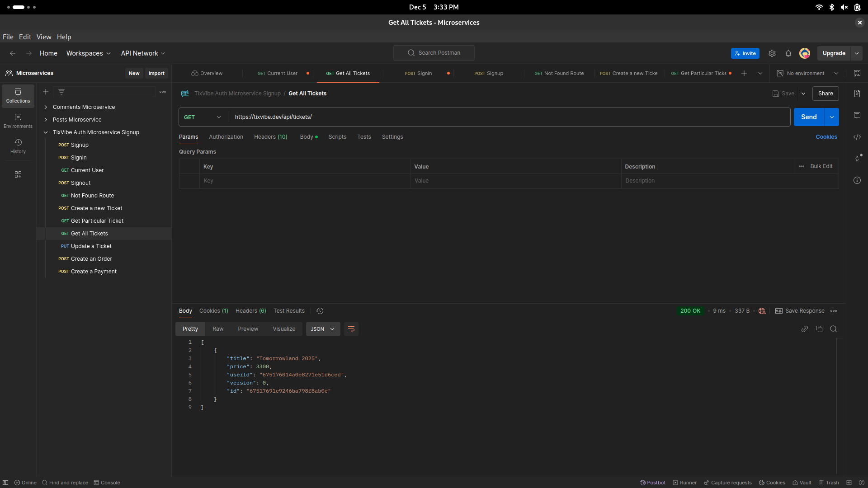The image size is (868, 488).
Task: Open the user avatar menu
Action: (x=805, y=53)
